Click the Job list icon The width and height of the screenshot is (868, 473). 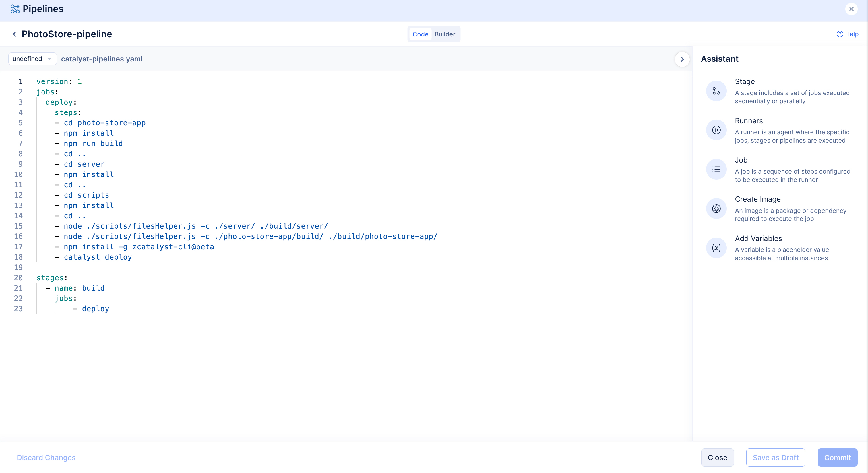(716, 169)
